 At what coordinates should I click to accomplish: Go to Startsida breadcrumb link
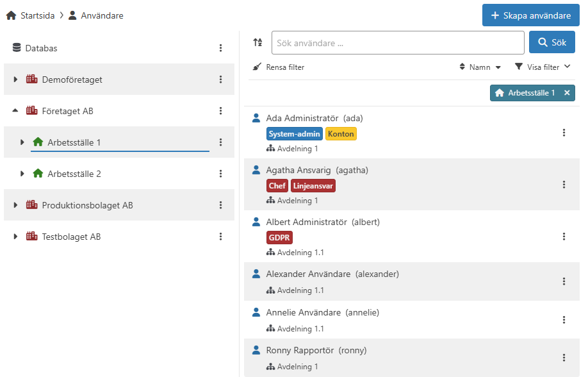(x=38, y=16)
